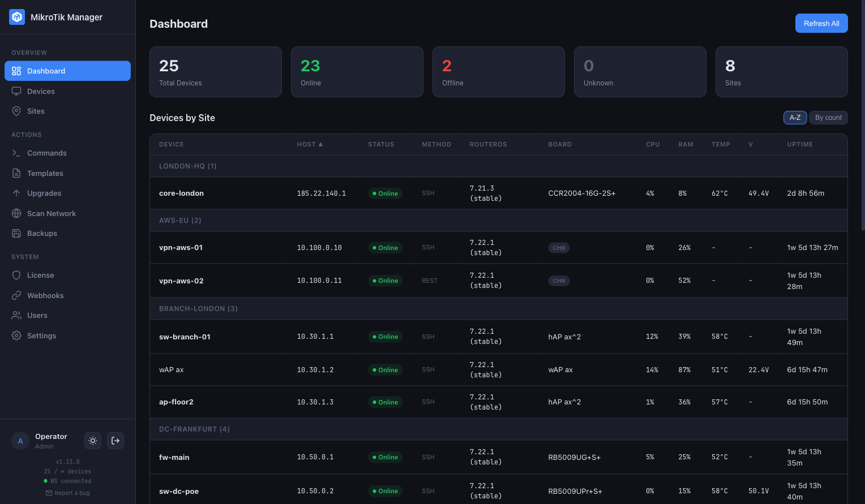Open the Commands page

coord(67,153)
